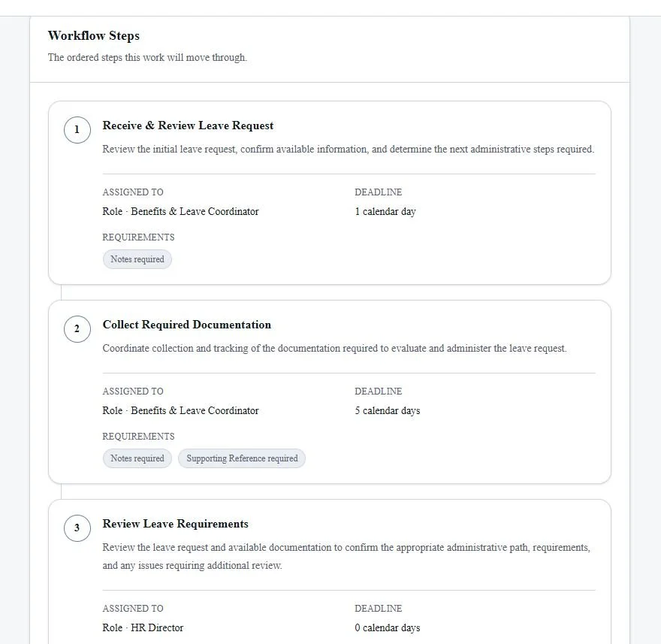Click the Notes required tag in step 2

(x=137, y=458)
